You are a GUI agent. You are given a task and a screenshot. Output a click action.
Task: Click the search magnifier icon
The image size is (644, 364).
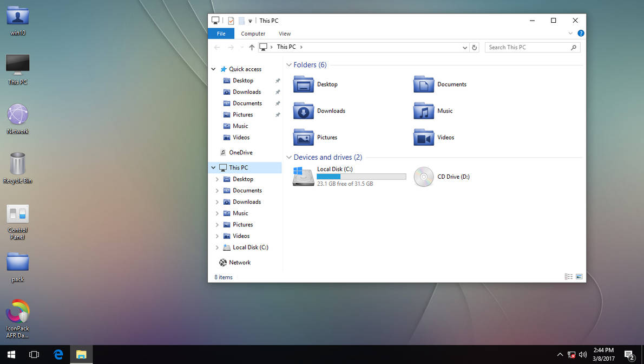(x=574, y=47)
